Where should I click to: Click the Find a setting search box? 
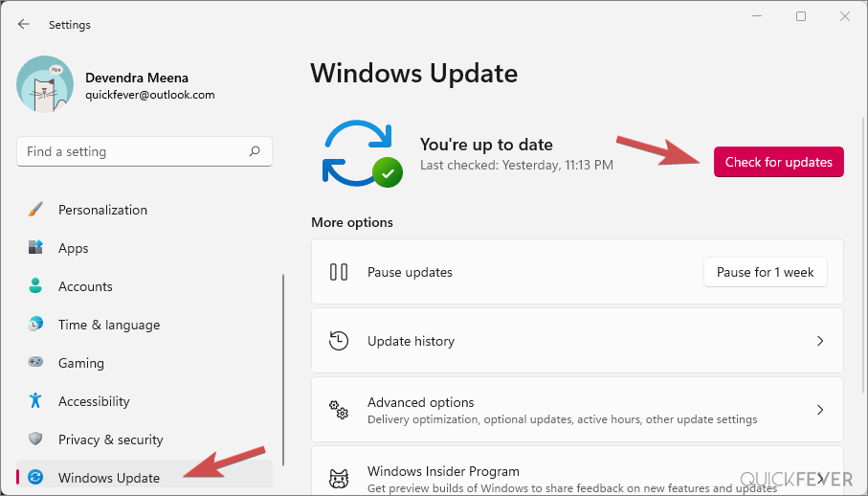(x=144, y=151)
